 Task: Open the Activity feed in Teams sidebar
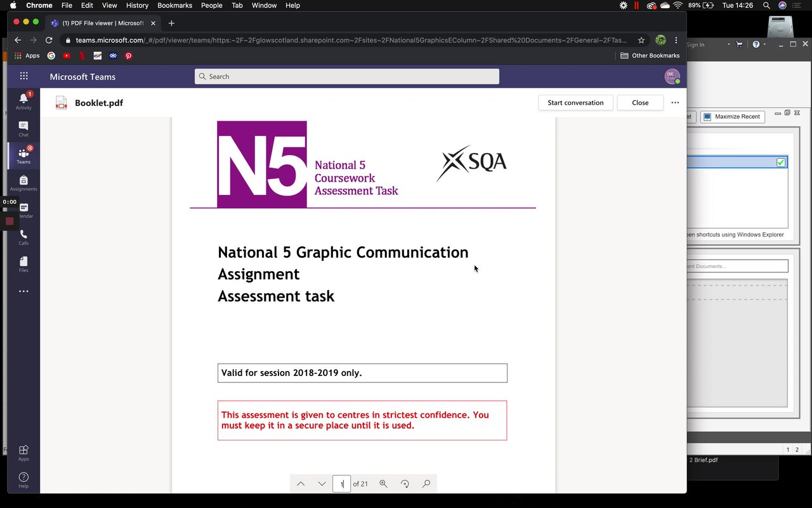[x=23, y=101]
